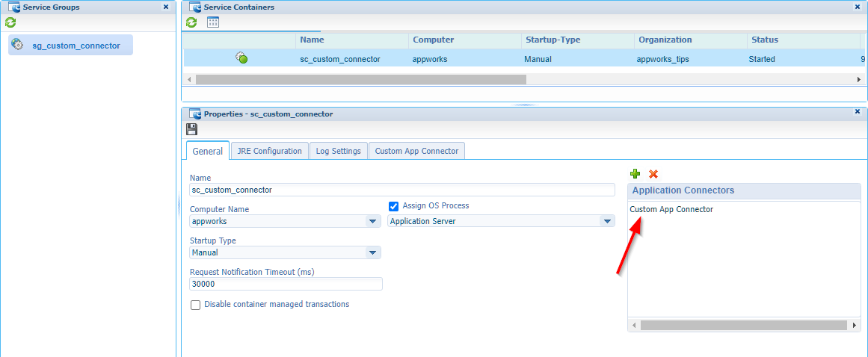Delete application connector with the red X
This screenshot has height=357, width=868.
pos(653,174)
